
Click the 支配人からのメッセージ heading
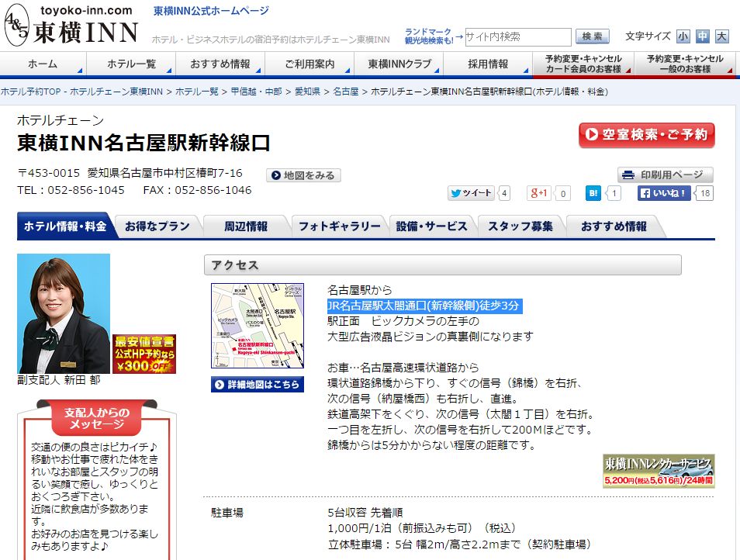pyautogui.click(x=97, y=419)
